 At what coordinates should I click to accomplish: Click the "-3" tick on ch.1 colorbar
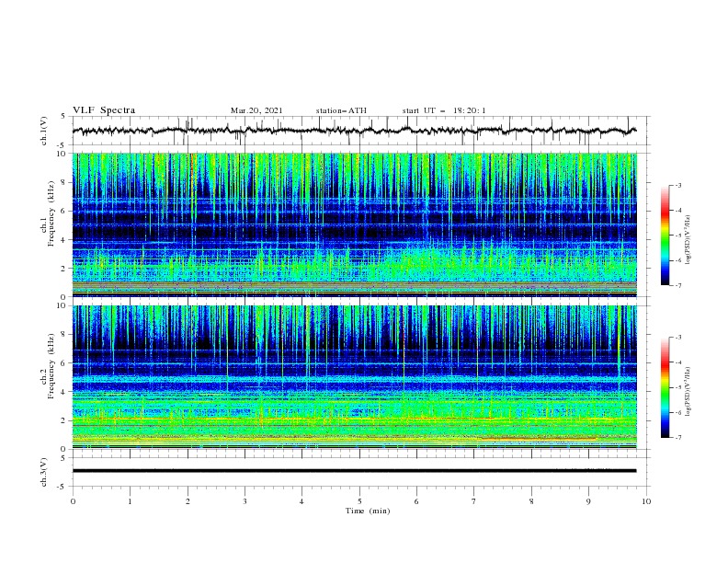tap(677, 185)
